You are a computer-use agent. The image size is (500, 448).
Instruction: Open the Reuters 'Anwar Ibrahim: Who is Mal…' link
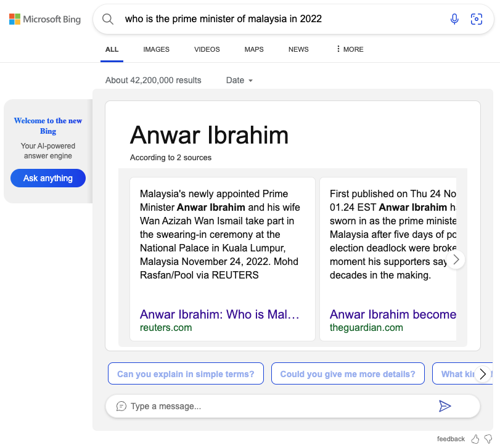(219, 314)
